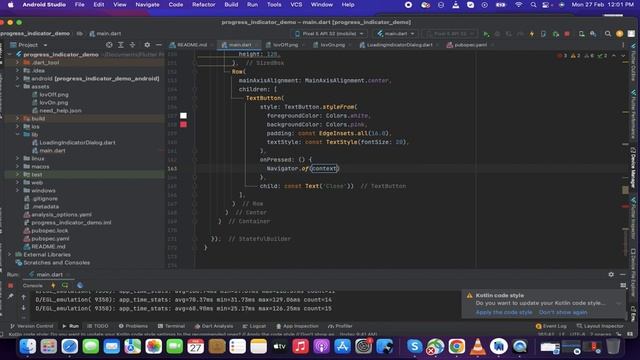Click the down arrow in console gutter
Screen dimensions: 640x360
tap(23, 307)
